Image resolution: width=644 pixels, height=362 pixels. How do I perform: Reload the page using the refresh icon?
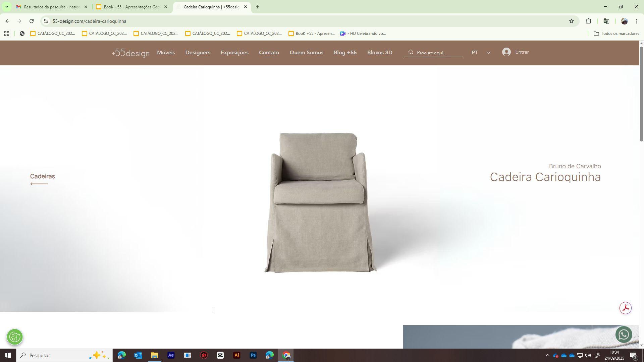coord(32,21)
